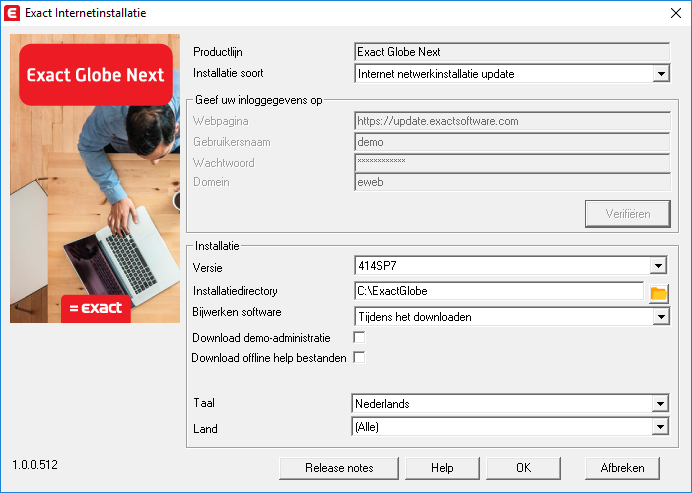692x493 pixels.
Task: Click the Download demo-administratie label
Action: click(261, 338)
